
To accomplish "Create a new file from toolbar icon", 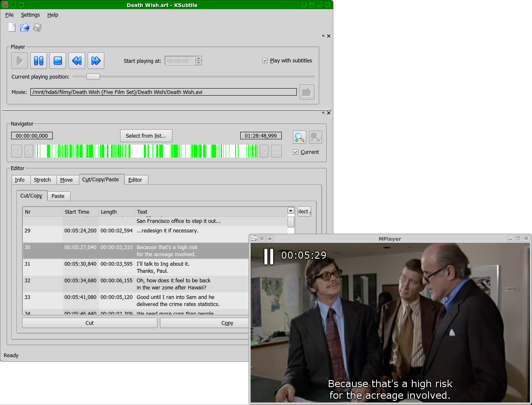I will [x=12, y=27].
